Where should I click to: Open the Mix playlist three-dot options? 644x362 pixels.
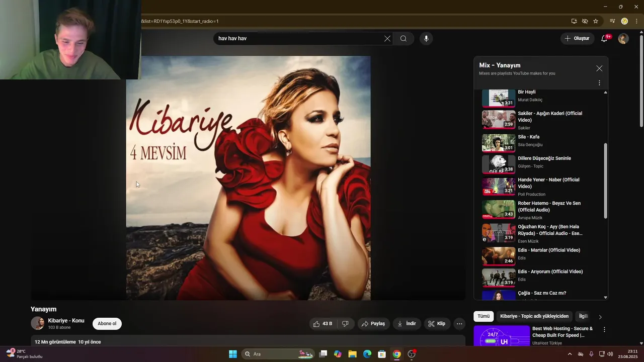click(x=599, y=83)
